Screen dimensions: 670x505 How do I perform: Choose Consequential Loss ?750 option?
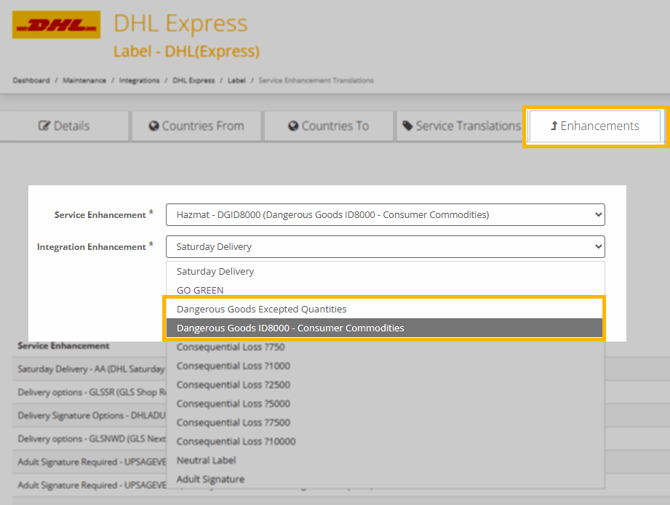(385, 347)
